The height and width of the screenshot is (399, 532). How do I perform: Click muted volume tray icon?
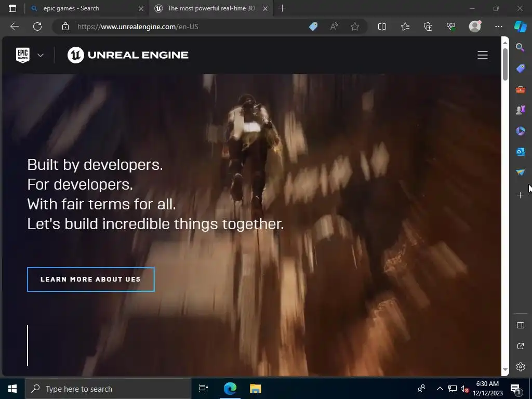[464, 389]
